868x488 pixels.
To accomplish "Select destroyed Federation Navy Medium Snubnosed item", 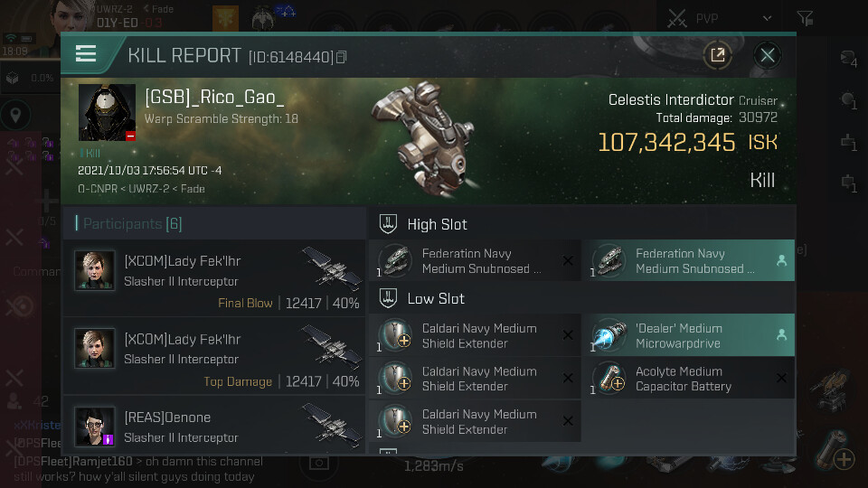I will pyautogui.click(x=475, y=260).
